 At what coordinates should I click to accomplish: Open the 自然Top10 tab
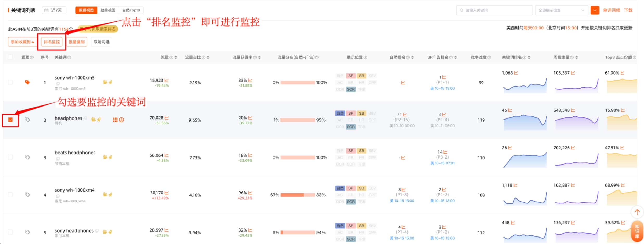click(x=131, y=10)
